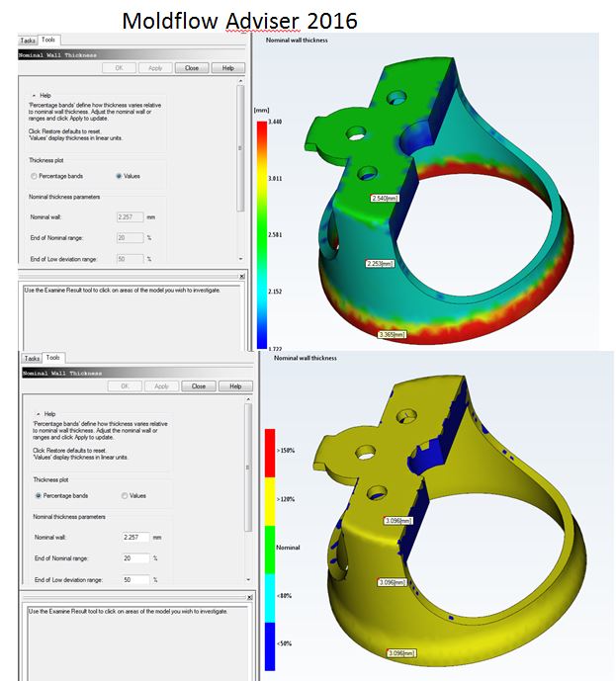Viewport: 616px width, 681px height.
Task: Click the 2.253[mm] thickness label on upper model
Action: 380,264
